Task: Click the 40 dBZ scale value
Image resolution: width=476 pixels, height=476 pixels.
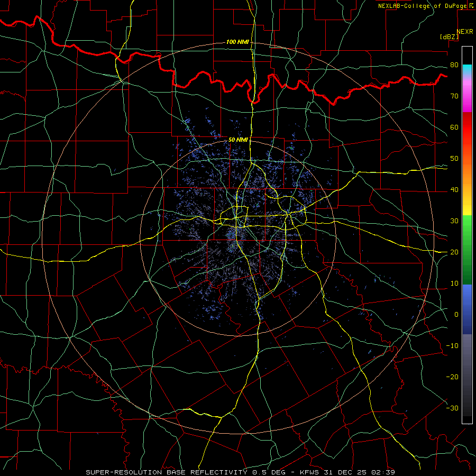Action: coord(454,190)
